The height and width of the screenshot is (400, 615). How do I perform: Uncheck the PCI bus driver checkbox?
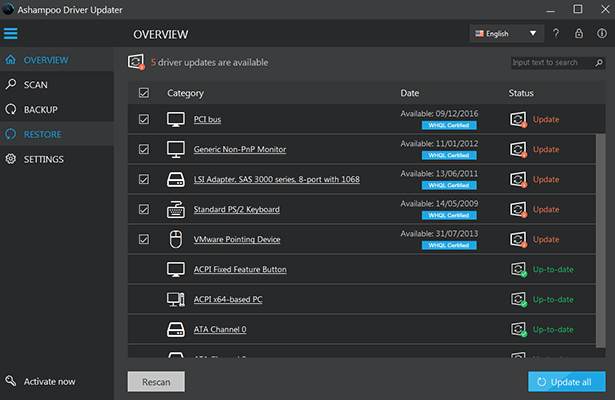143,120
